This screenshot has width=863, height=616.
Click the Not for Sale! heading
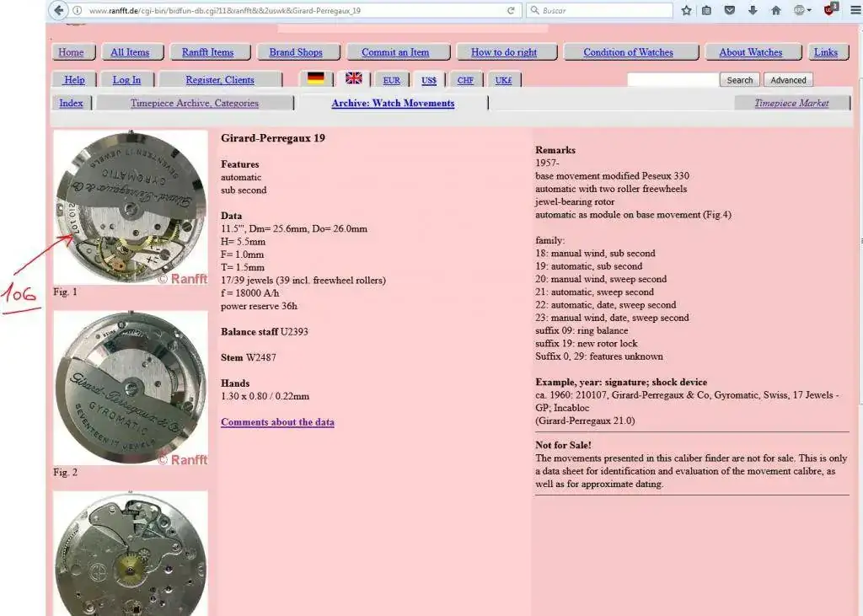[x=563, y=445]
